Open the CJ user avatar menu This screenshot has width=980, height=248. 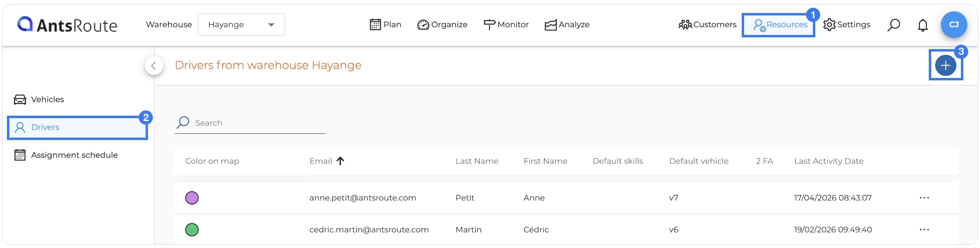(954, 25)
